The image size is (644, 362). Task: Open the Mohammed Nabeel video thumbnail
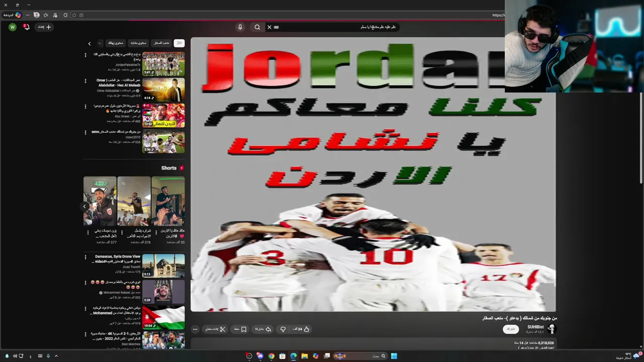pos(164,291)
